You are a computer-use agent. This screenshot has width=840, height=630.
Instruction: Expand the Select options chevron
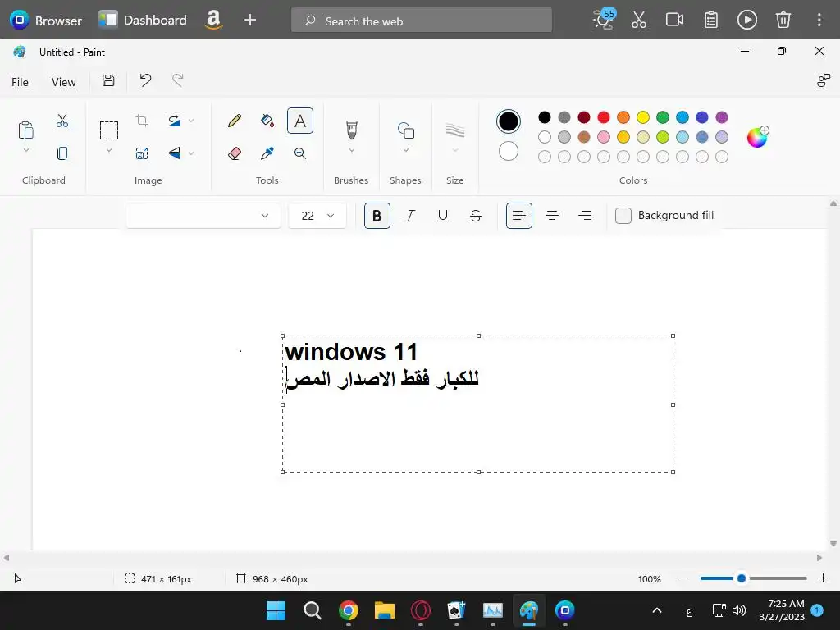[109, 151]
